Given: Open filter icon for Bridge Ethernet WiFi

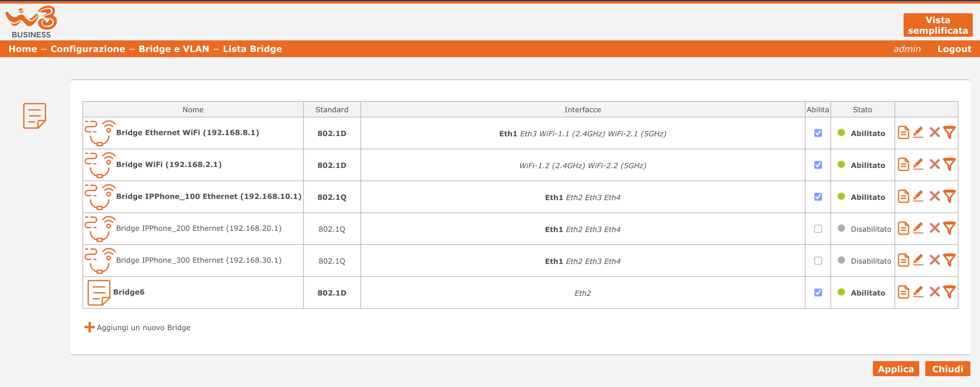Looking at the screenshot, I should point(949,132).
